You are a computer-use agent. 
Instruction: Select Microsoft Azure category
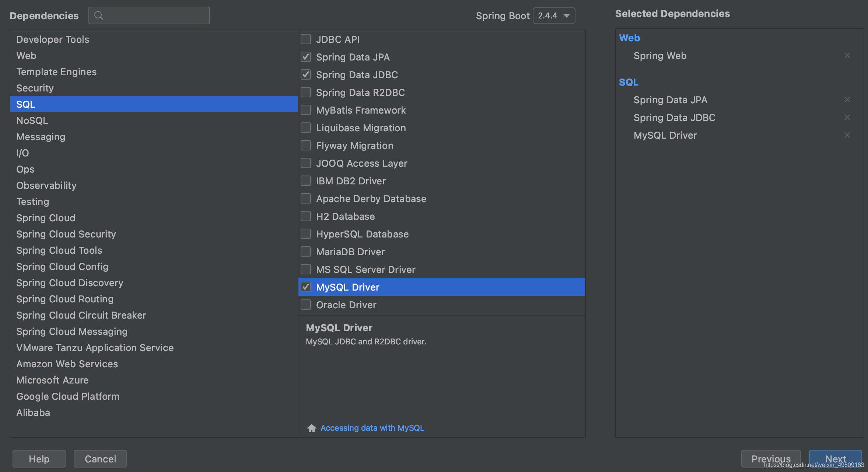(154, 380)
